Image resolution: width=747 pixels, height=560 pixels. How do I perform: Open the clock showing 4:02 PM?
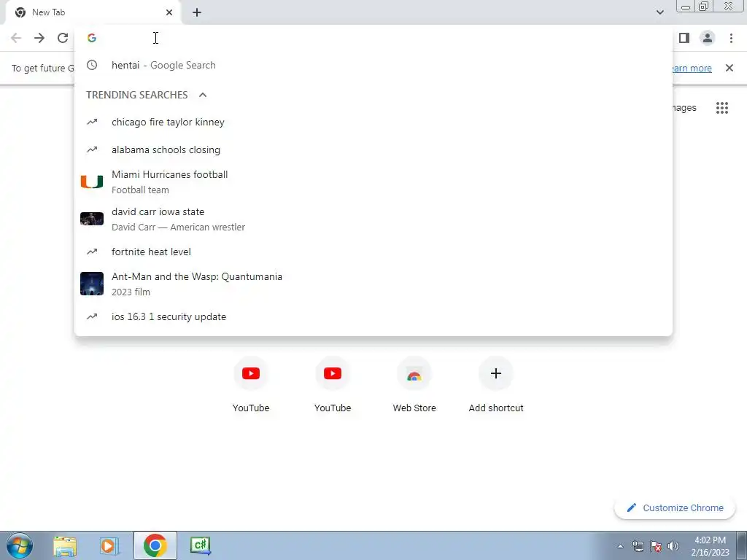click(x=710, y=546)
